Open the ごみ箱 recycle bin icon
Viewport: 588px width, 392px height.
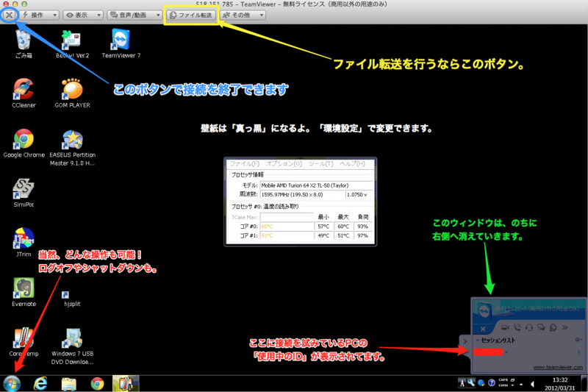[x=24, y=44]
